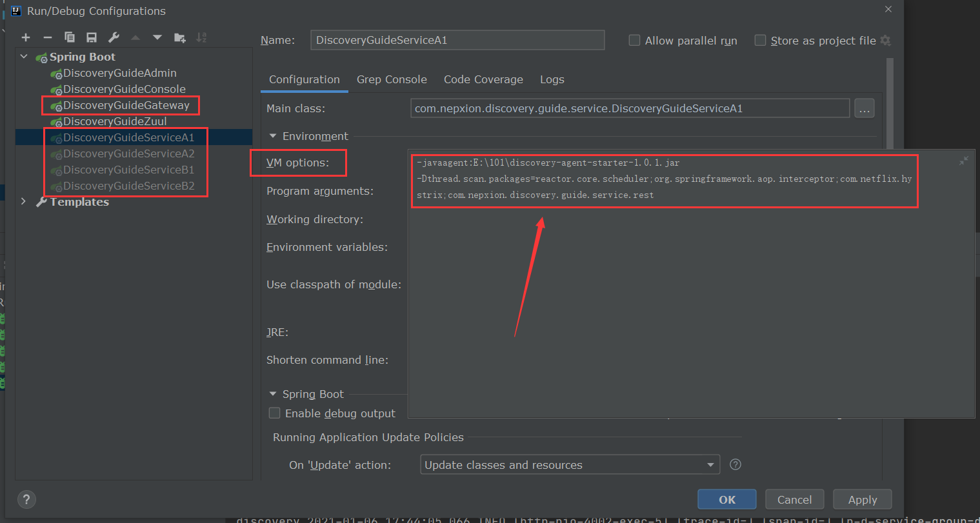The width and height of the screenshot is (980, 523).
Task: Click inside the Name input field
Action: pyautogui.click(x=457, y=40)
